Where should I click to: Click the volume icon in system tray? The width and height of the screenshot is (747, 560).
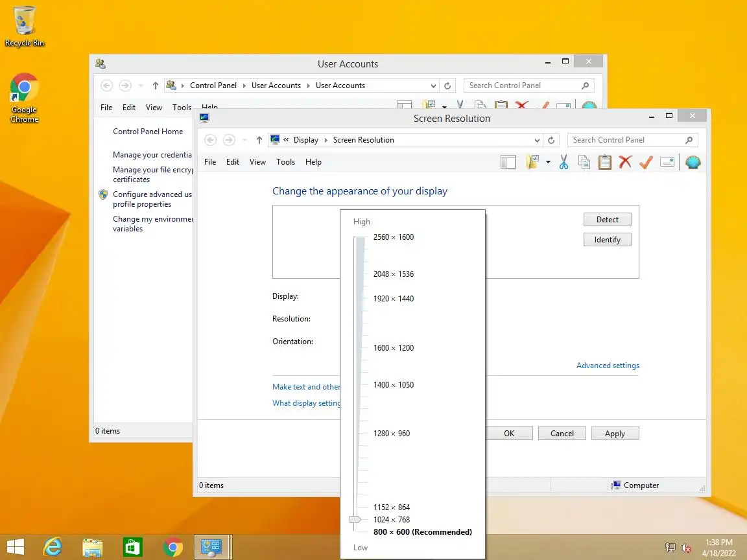point(685,548)
